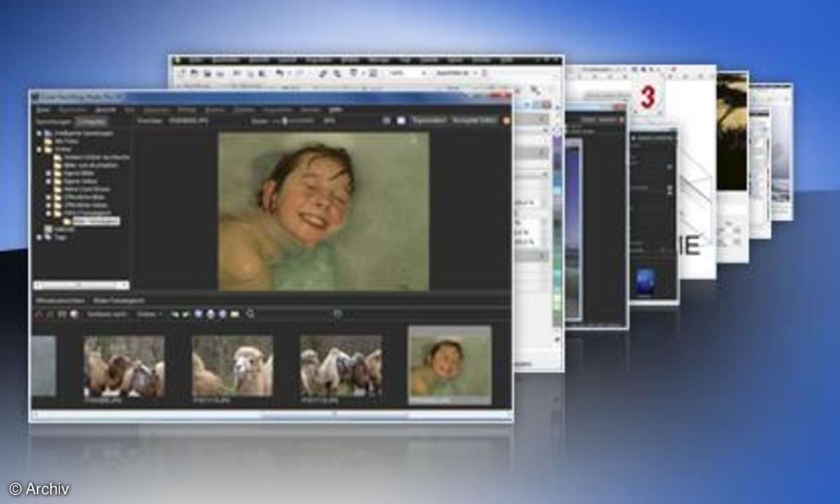Open the Hilfe menu in the menu bar
The width and height of the screenshot is (840, 504).
(x=336, y=110)
